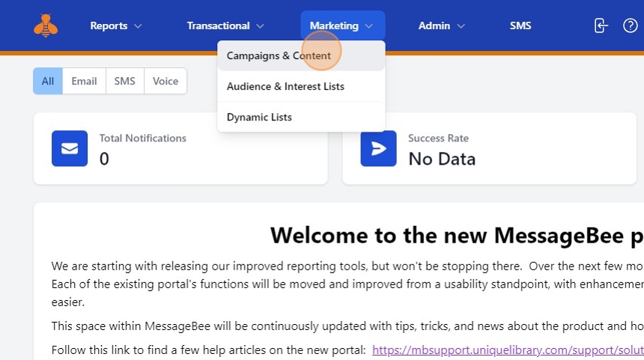Select Audience & Interest Lists
The image size is (644, 360).
click(x=301, y=86)
